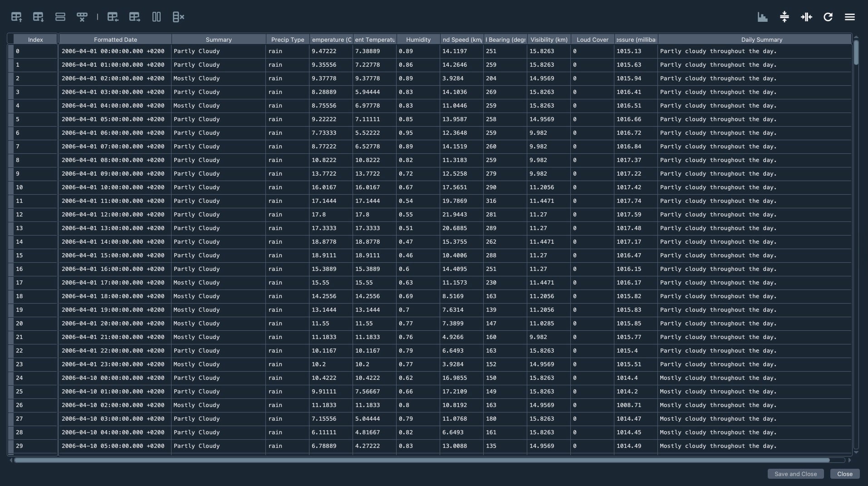Insert a column to the left
The image size is (868, 486).
(x=113, y=17)
